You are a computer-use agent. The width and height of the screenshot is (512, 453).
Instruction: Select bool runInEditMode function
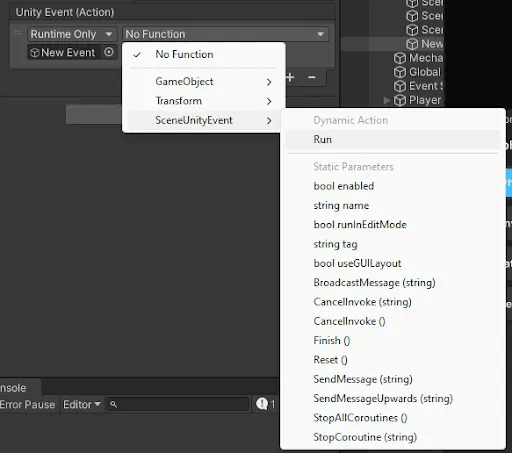coord(393,225)
